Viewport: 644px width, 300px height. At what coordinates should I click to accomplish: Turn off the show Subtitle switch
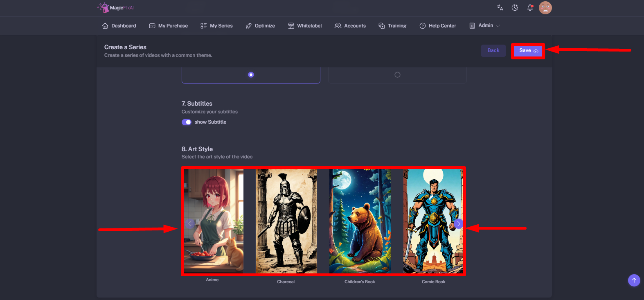coord(187,122)
